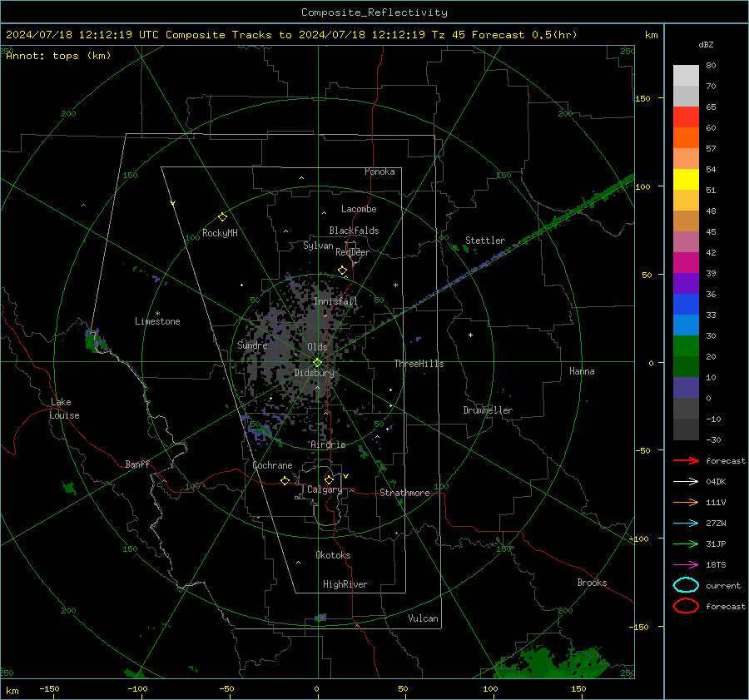Click the small magenta echo cell below HighRiver
The width and height of the screenshot is (749, 700).
pyautogui.click(x=321, y=618)
